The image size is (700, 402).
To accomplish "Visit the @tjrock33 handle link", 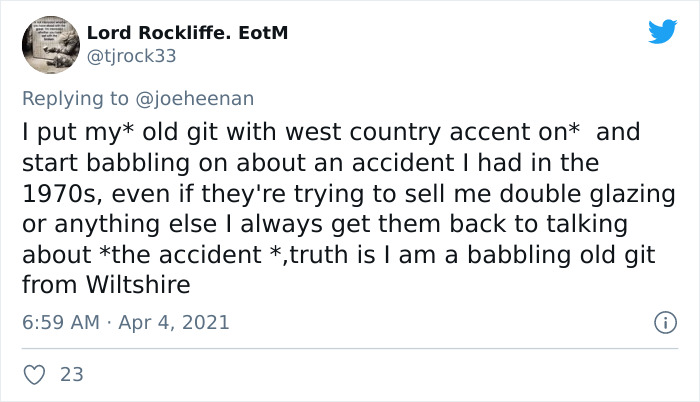I will [132, 56].
